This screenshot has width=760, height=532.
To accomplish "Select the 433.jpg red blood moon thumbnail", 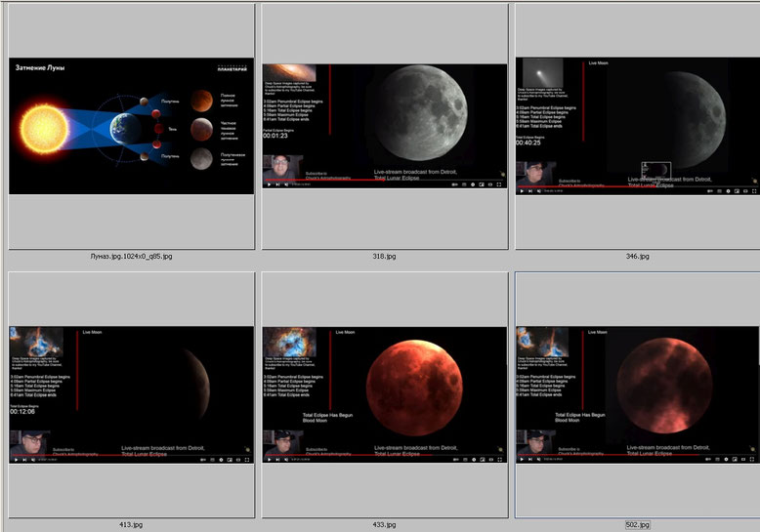I will point(385,395).
